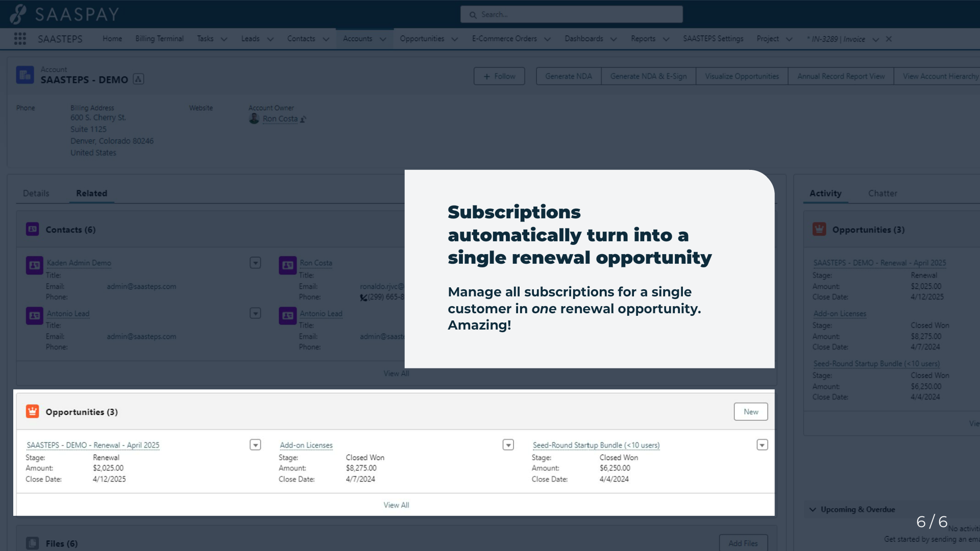The image size is (980, 551).
Task: Click the $8,275.00 amount in the related list
Action: 361,468
